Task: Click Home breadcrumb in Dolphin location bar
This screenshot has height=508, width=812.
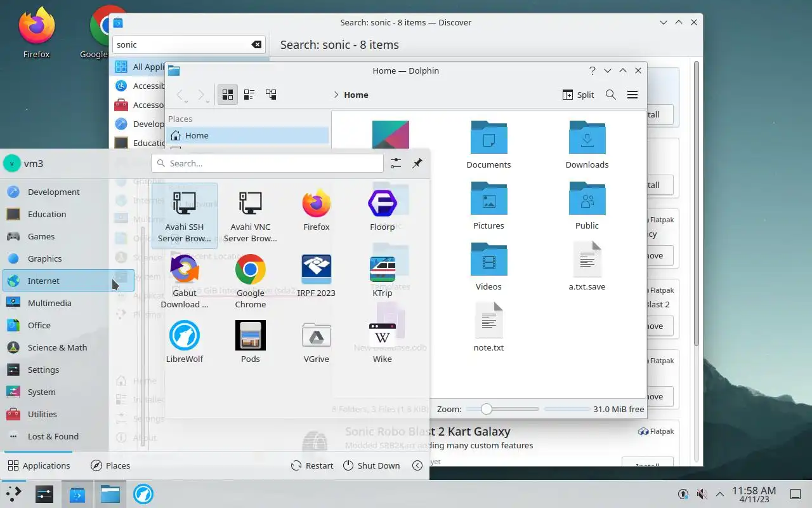Action: [356, 95]
